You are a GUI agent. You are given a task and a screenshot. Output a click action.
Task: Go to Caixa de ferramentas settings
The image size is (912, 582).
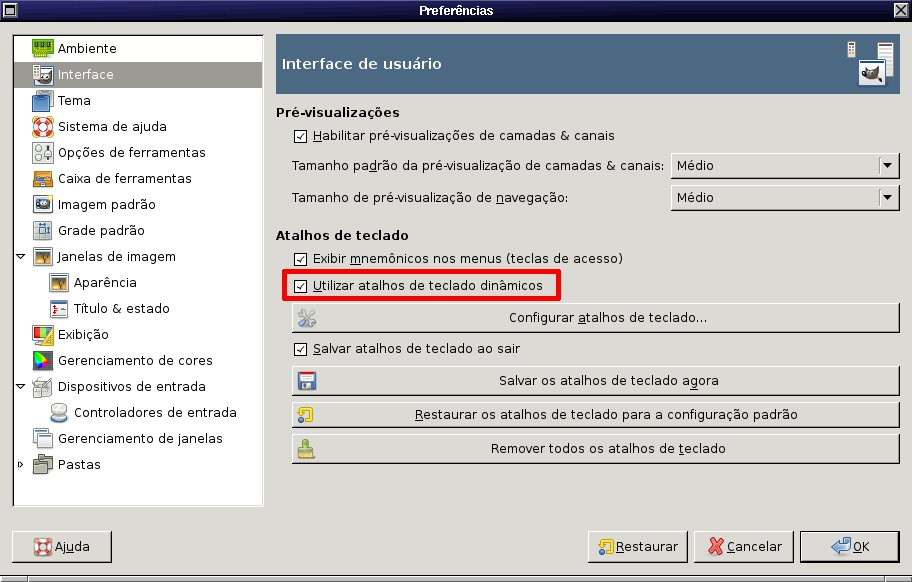coord(138,178)
